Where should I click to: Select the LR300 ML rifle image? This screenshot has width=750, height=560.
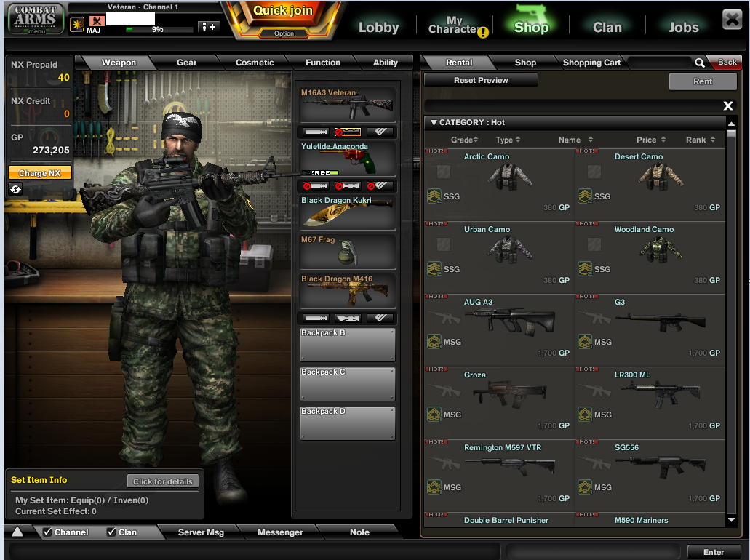tap(661, 394)
